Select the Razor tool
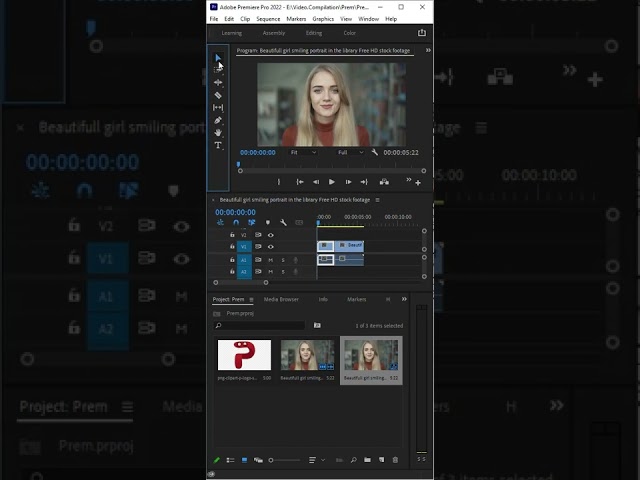This screenshot has height=480, width=640. [x=218, y=95]
